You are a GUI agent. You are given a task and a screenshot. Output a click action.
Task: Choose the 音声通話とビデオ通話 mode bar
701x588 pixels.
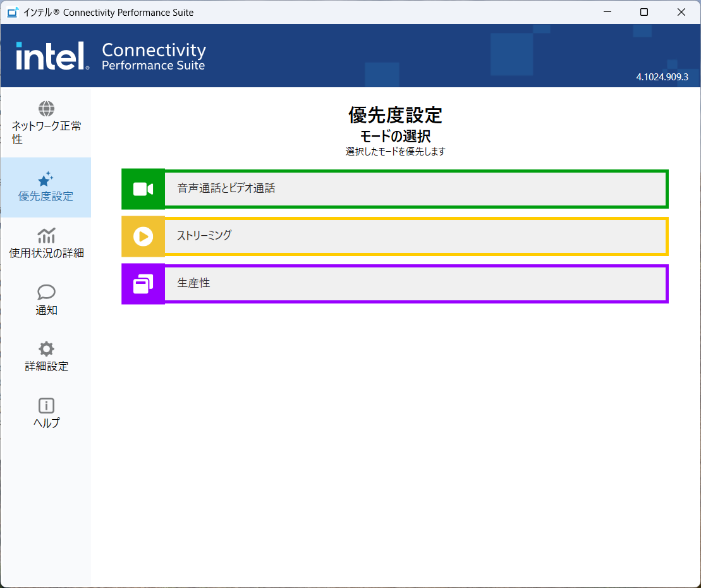point(415,189)
